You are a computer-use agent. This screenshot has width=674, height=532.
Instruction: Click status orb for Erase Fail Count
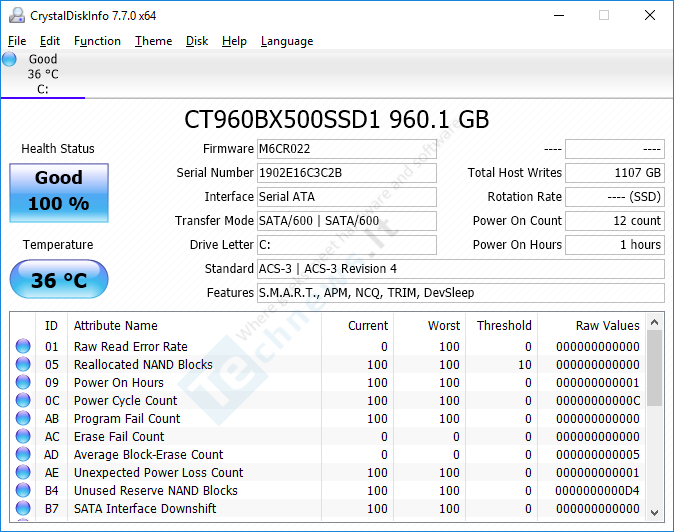23,436
